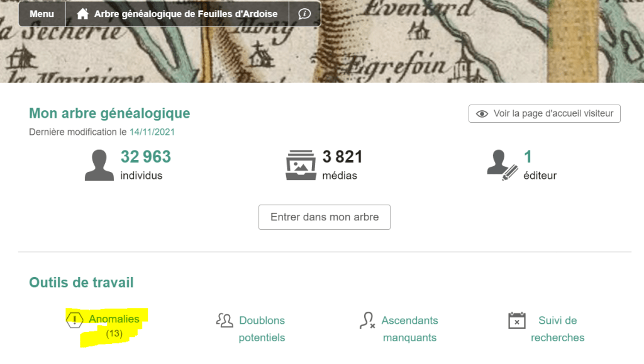Screen dimensions: 644x364
Task: Click the Doublons potentiels people icon
Action: tap(225, 321)
